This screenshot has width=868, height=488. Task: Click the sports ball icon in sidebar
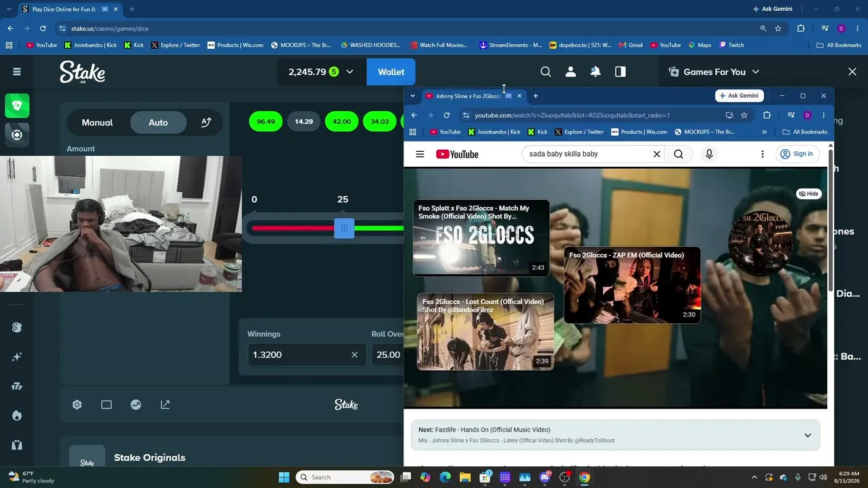point(17,134)
